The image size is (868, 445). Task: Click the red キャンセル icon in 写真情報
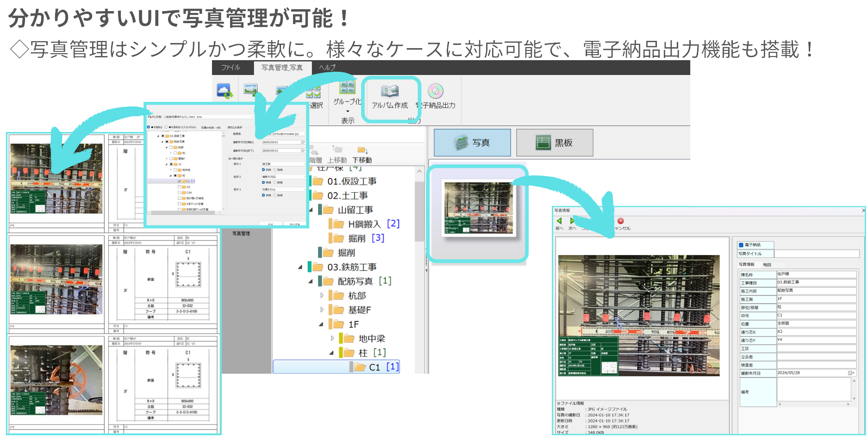[621, 221]
